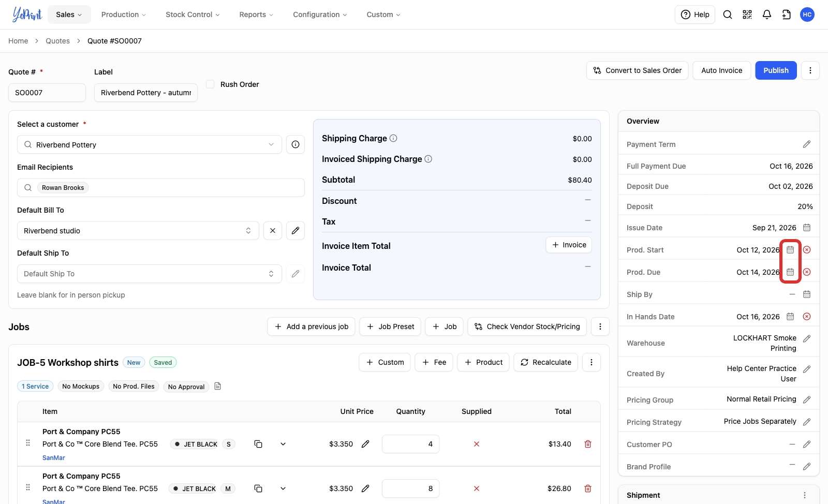Edit the Default Bill To address
Image resolution: width=828 pixels, height=504 pixels.
click(x=295, y=231)
